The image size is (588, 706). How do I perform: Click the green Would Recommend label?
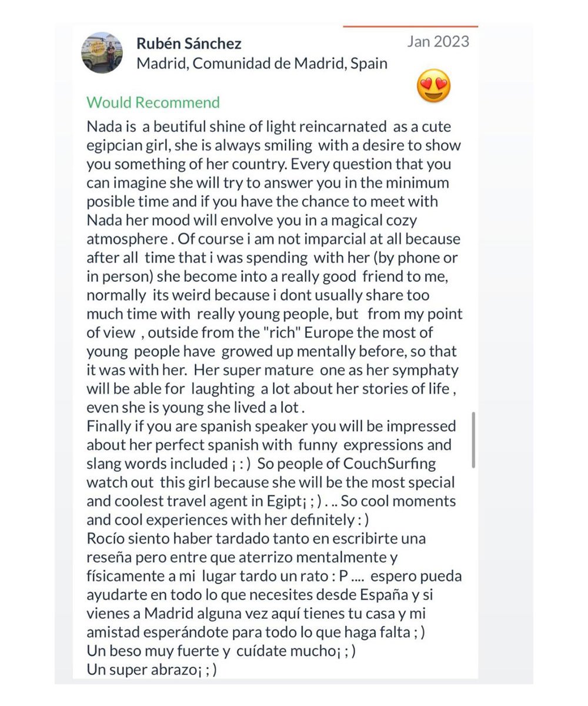tap(153, 102)
